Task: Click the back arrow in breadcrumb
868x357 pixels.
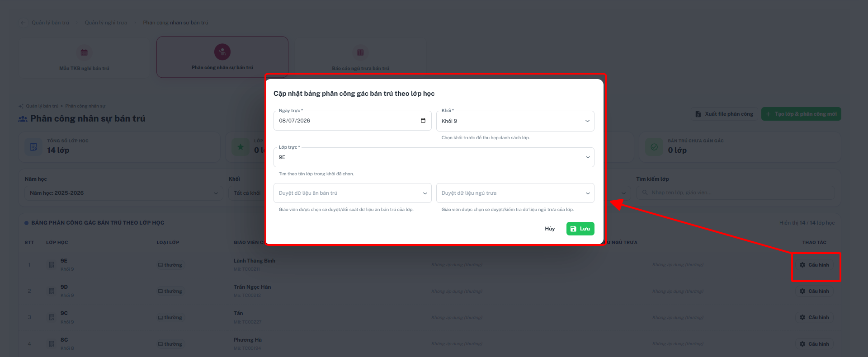Action: tap(23, 23)
